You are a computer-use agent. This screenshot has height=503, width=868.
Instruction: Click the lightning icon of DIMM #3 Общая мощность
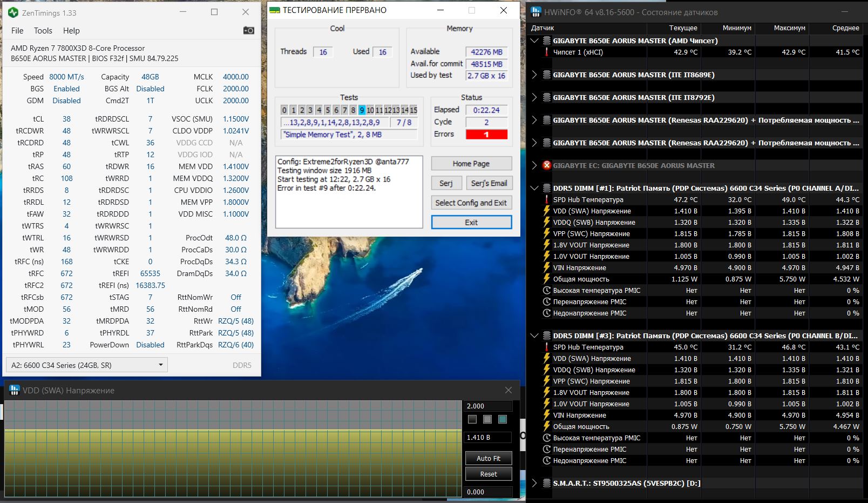click(546, 427)
